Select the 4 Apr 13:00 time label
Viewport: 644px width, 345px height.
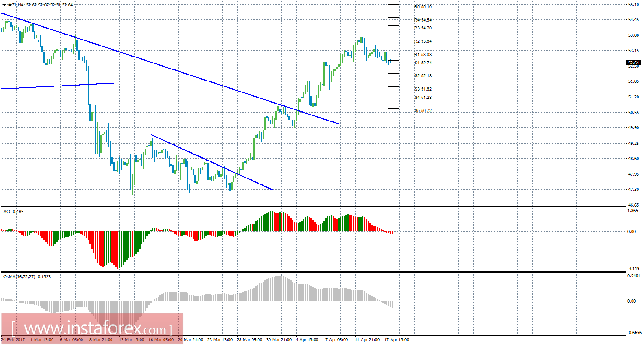[x=307, y=340]
